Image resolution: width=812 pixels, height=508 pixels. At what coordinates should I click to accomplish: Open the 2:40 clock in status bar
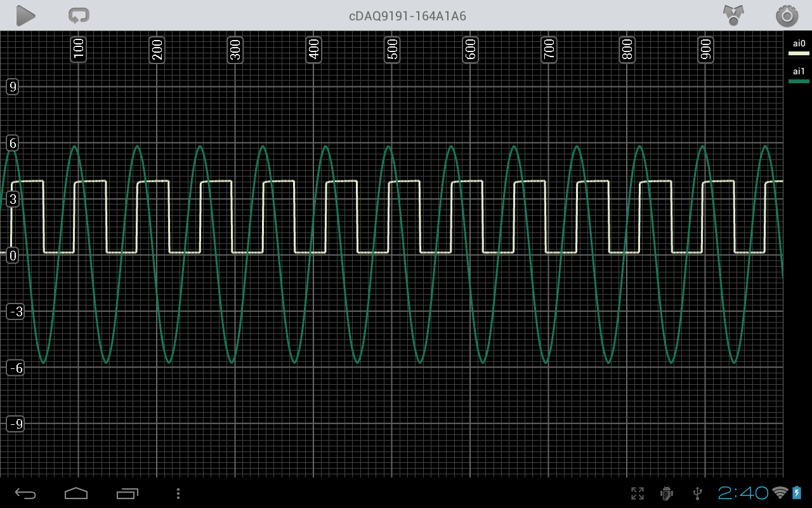[x=743, y=493]
